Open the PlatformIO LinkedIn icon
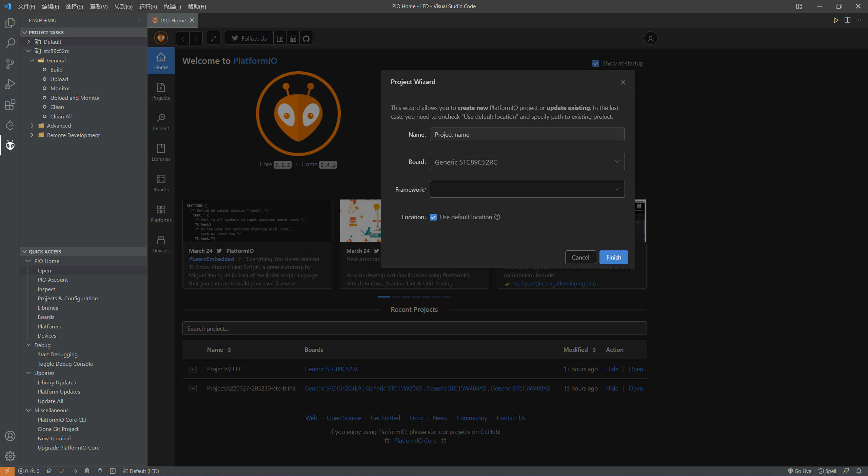The height and width of the screenshot is (476, 868). tap(293, 38)
